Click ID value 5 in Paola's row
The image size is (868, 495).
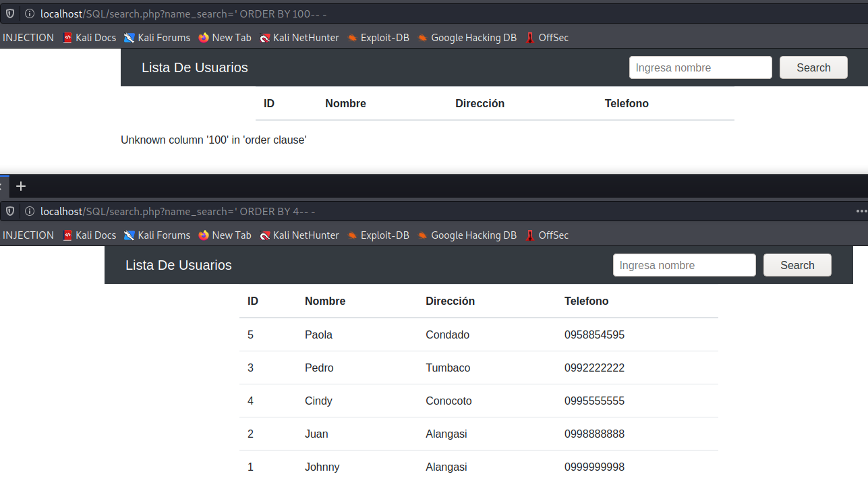[x=250, y=334]
